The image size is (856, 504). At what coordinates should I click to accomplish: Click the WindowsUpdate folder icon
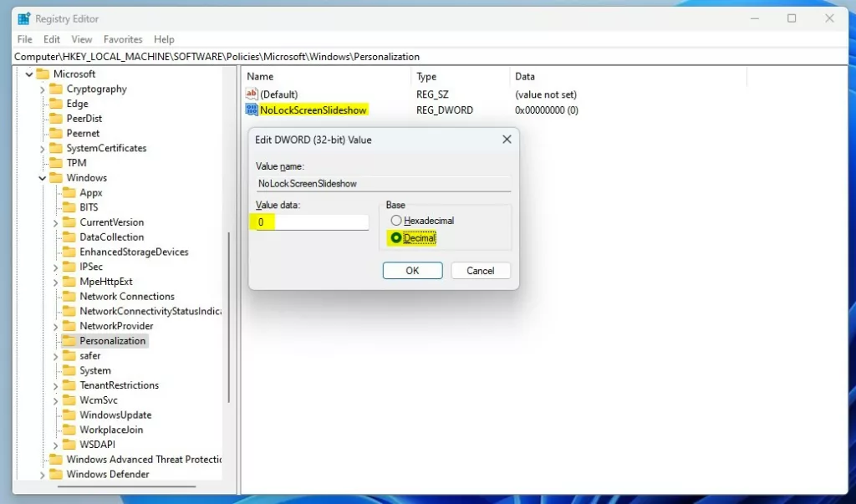(x=69, y=415)
